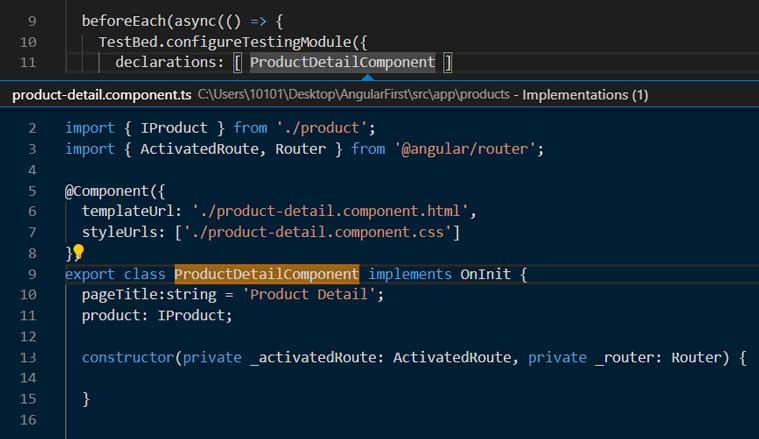
Task: Click the 'OnInit' interface name
Action: pyautogui.click(x=486, y=274)
